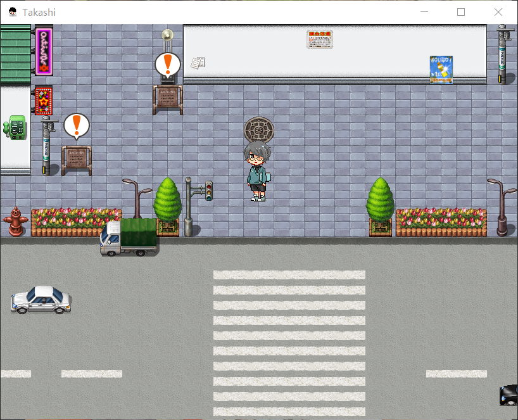518x420 pixels.
Task: View the blue drink poster on the wall
Action: pyautogui.click(x=441, y=70)
